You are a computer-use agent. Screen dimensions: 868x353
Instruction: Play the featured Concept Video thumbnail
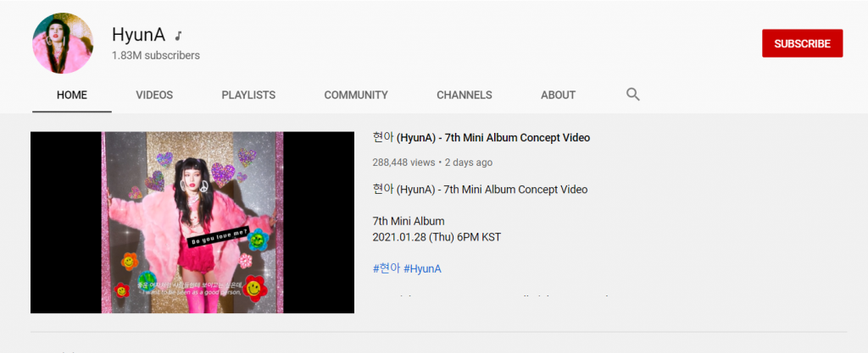coord(192,222)
